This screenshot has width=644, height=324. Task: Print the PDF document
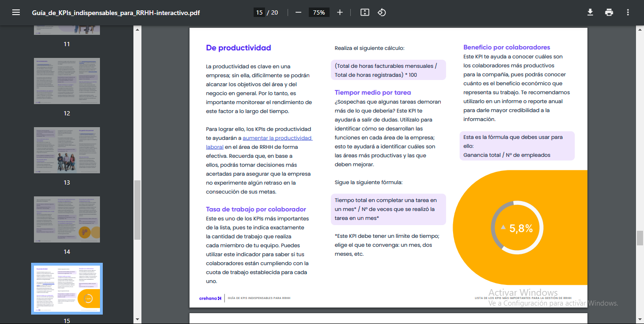click(609, 13)
